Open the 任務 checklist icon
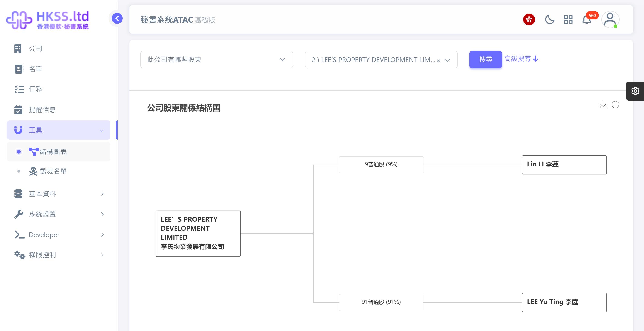 (19, 89)
